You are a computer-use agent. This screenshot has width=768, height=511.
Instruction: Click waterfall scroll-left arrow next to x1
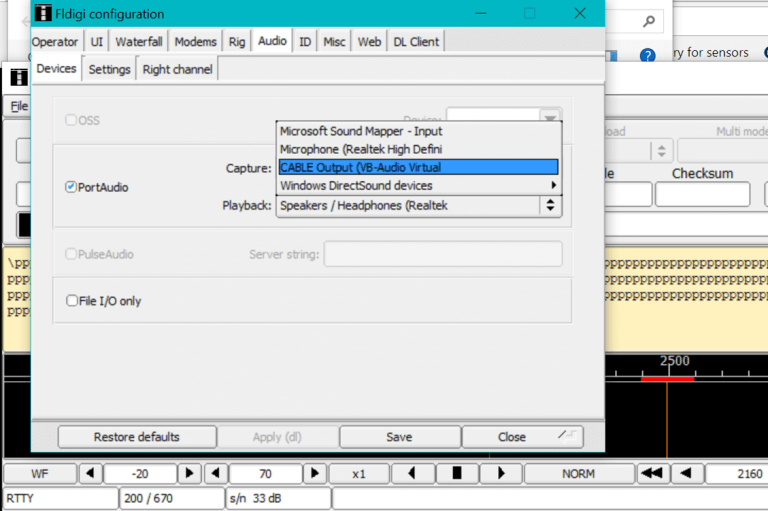pos(411,473)
